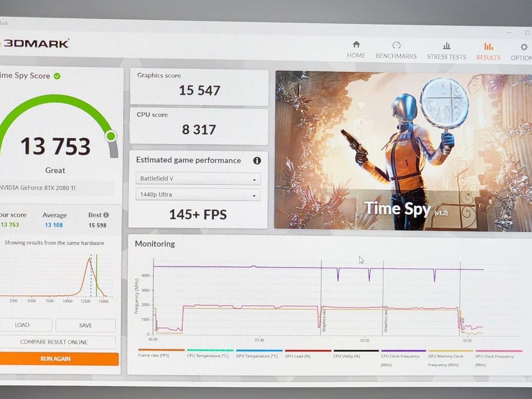Image resolution: width=532 pixels, height=399 pixels.
Task: Select the Results chart icon
Action: point(488,46)
